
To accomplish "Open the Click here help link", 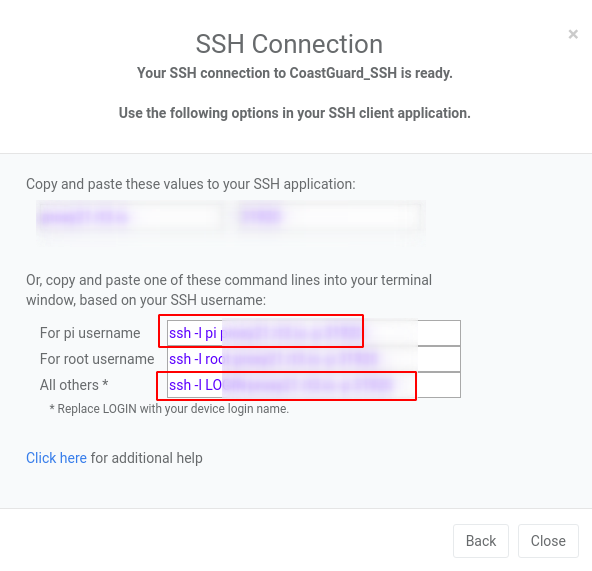I will pos(56,458).
